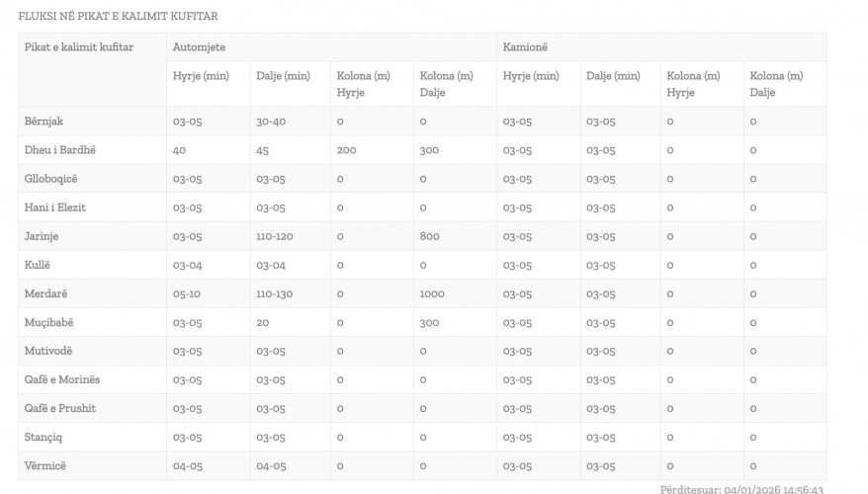Select the Kullë entry time 03-04
Viewport: 868px width, 494px height.
[187, 265]
